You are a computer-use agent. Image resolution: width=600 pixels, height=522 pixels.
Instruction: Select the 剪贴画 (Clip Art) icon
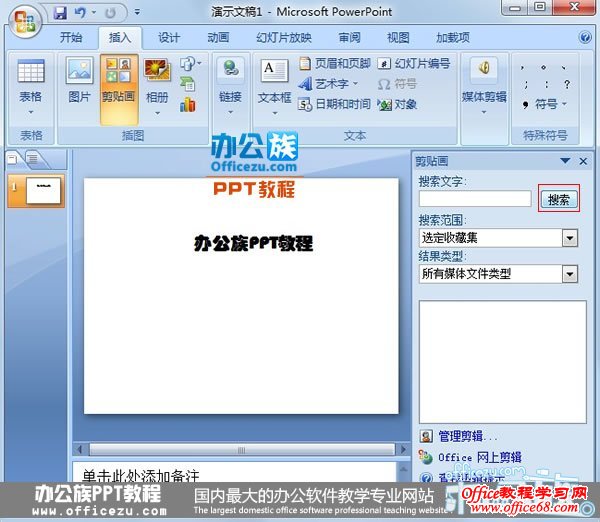pyautogui.click(x=119, y=72)
